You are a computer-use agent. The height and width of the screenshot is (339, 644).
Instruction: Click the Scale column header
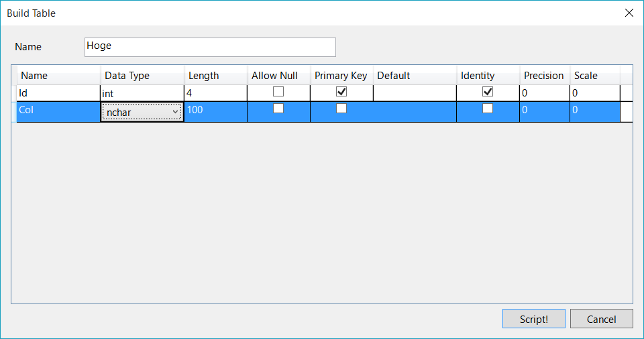(595, 76)
